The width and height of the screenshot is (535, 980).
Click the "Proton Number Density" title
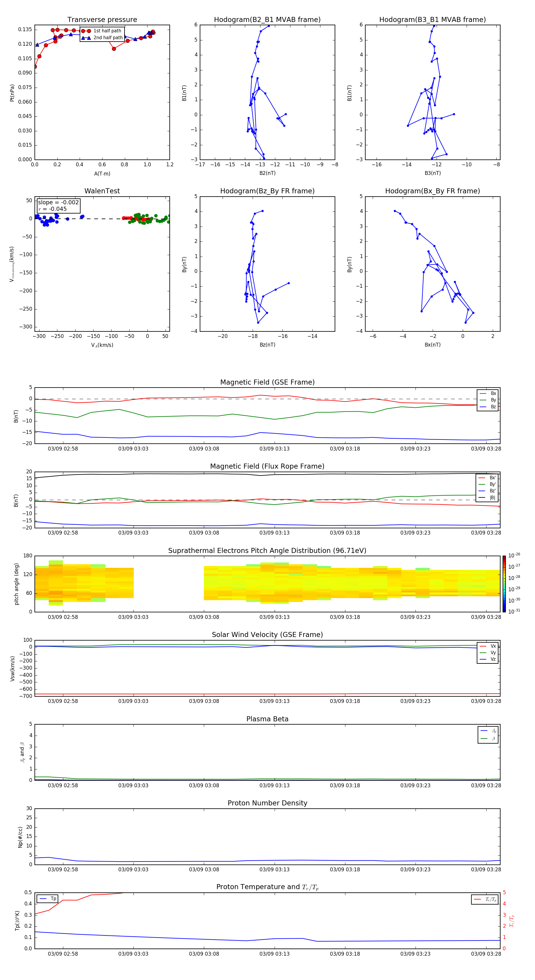pos(267,803)
